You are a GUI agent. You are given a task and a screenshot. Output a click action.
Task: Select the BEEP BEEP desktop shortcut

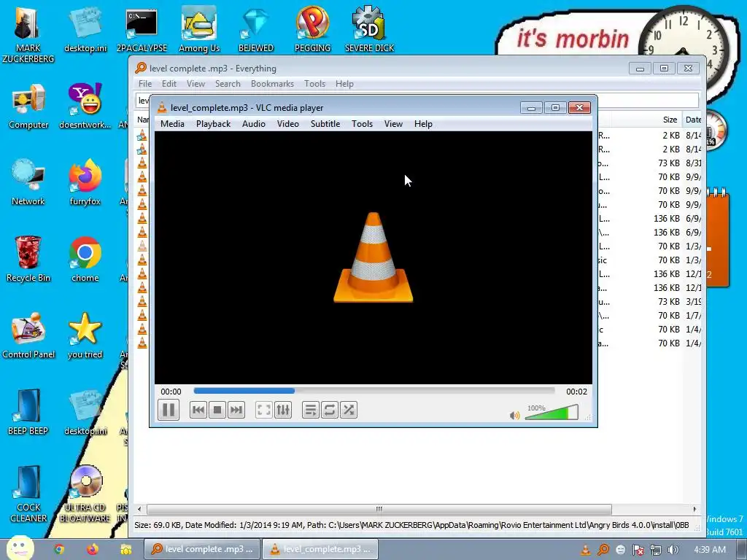click(x=28, y=413)
